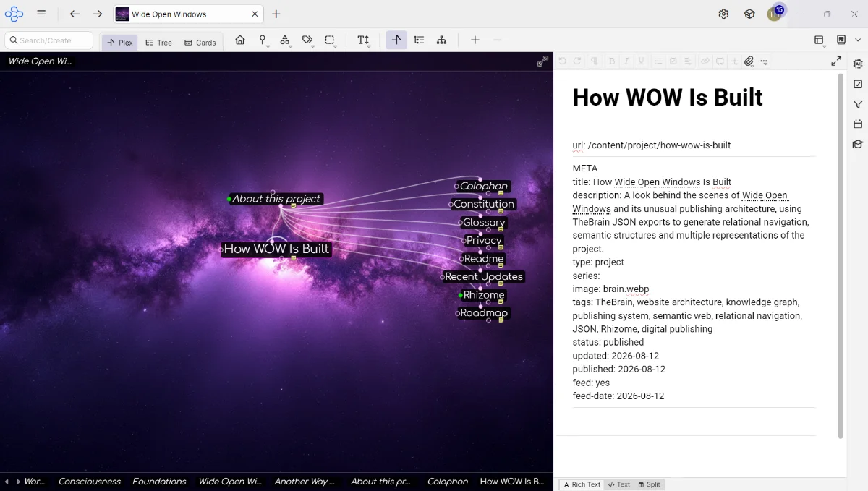Select the Rhizome thought
This screenshot has height=491, width=868.
[484, 295]
